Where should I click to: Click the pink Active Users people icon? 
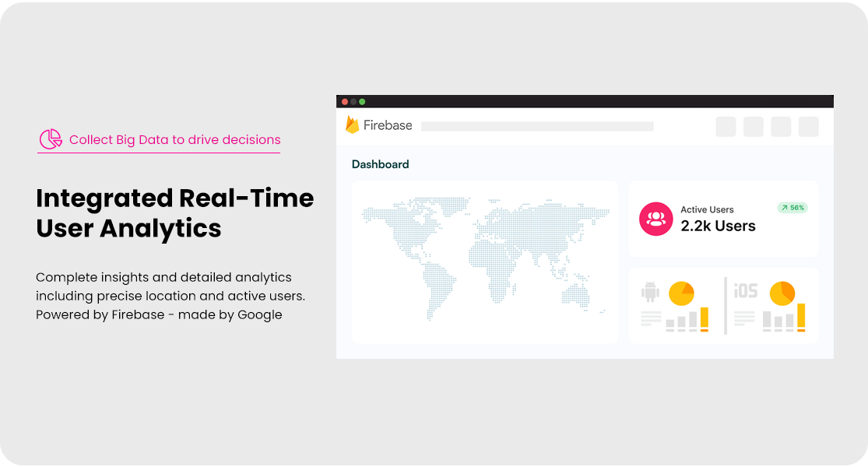click(x=656, y=219)
